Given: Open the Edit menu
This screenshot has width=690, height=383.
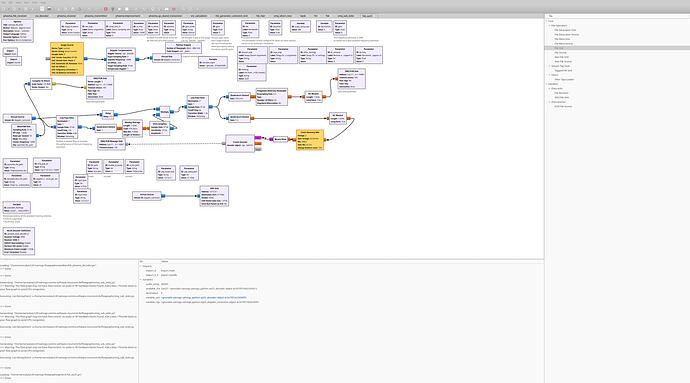Looking at the screenshot, I should coord(11,3).
